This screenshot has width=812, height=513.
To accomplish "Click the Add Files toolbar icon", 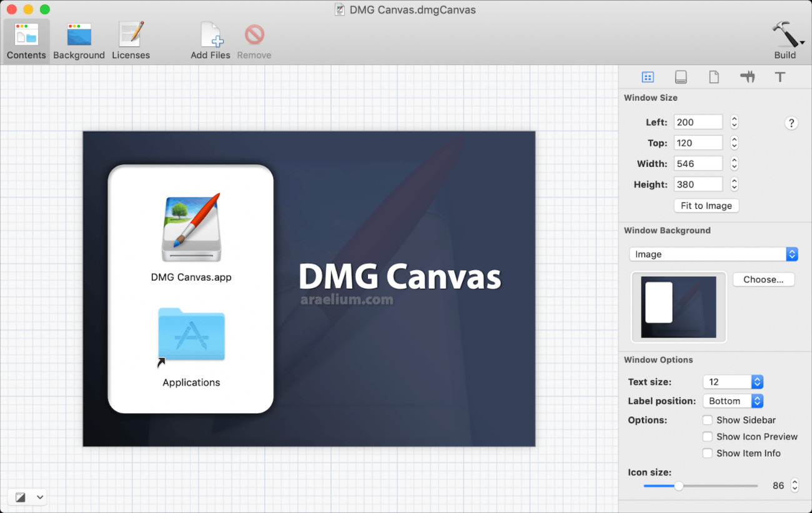I will pos(210,41).
